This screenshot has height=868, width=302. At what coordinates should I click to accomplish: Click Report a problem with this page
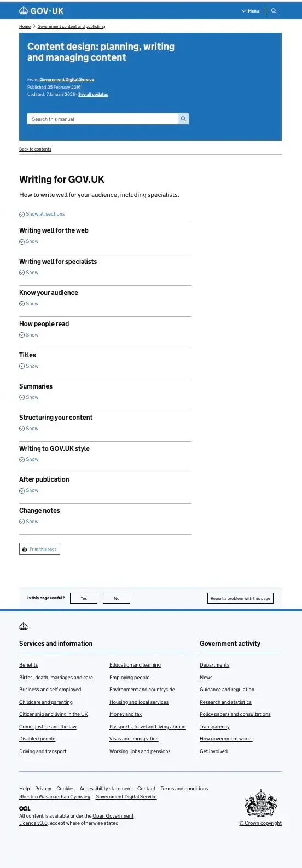click(240, 598)
